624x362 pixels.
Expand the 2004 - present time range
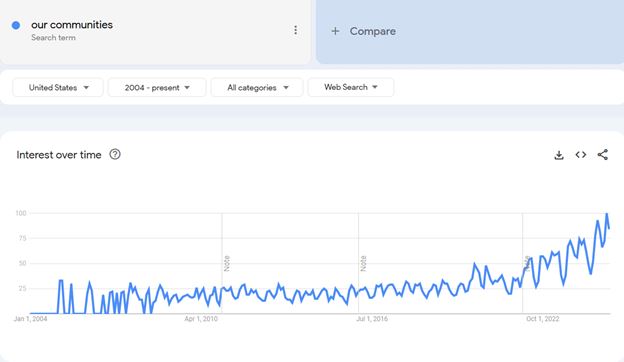pyautogui.click(x=157, y=88)
